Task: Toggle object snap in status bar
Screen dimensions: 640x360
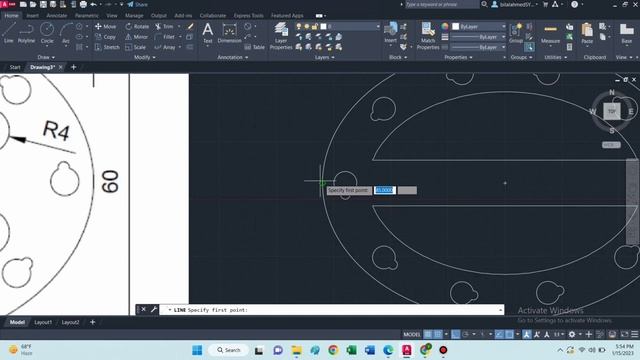Action: (x=509, y=334)
